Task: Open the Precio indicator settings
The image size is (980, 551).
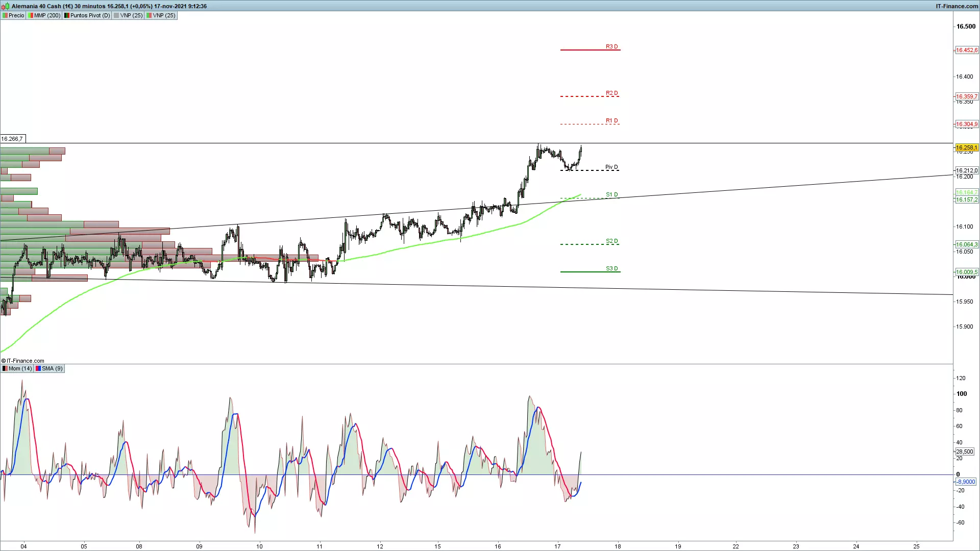Action: (13, 15)
